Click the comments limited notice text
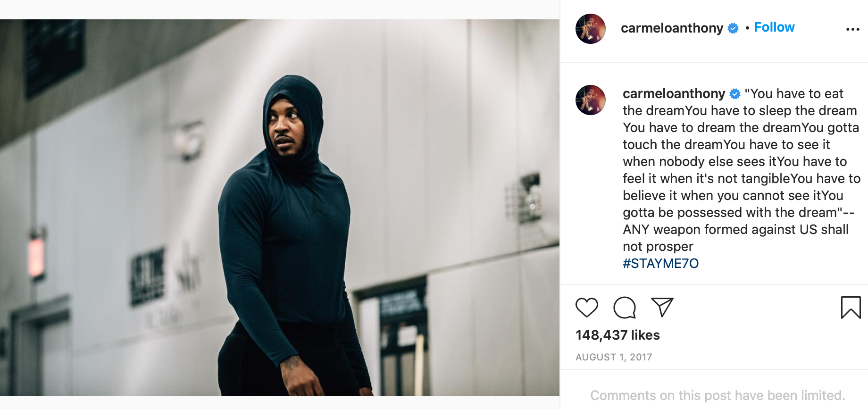 pos(718,395)
